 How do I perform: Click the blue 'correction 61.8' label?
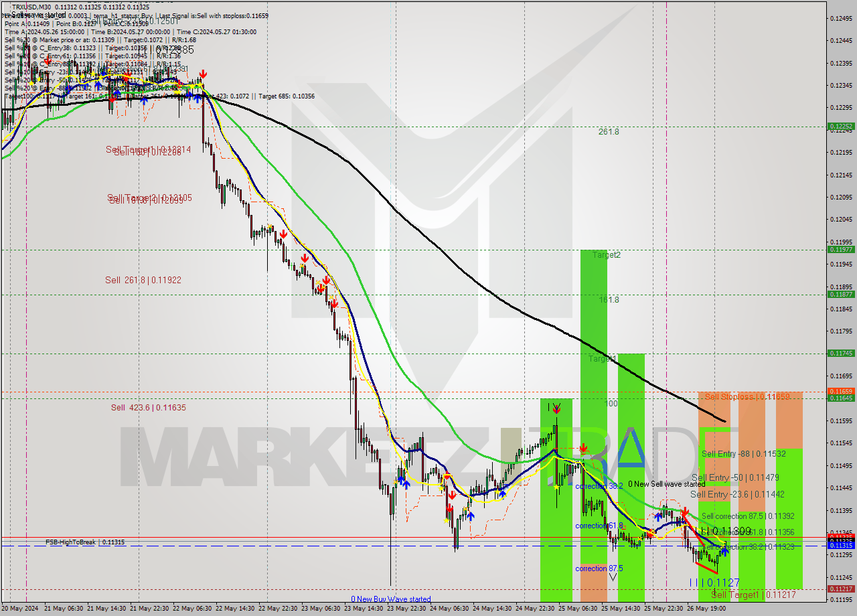[599, 526]
